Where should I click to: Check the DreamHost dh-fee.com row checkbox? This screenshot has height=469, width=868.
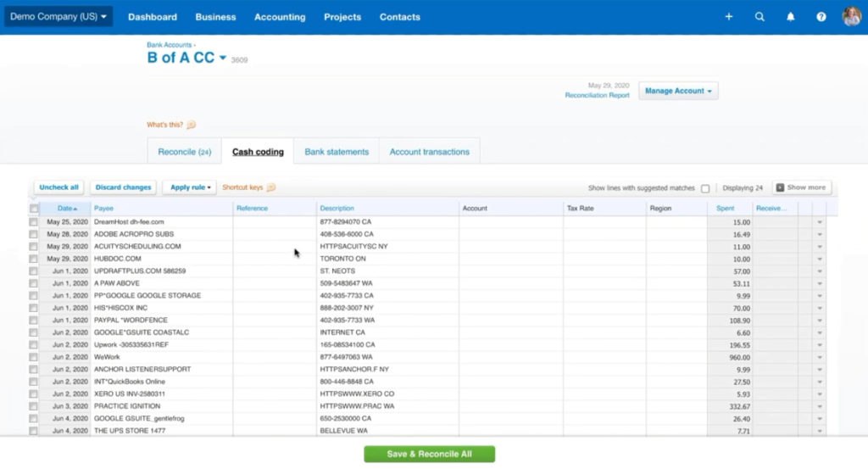click(x=34, y=222)
